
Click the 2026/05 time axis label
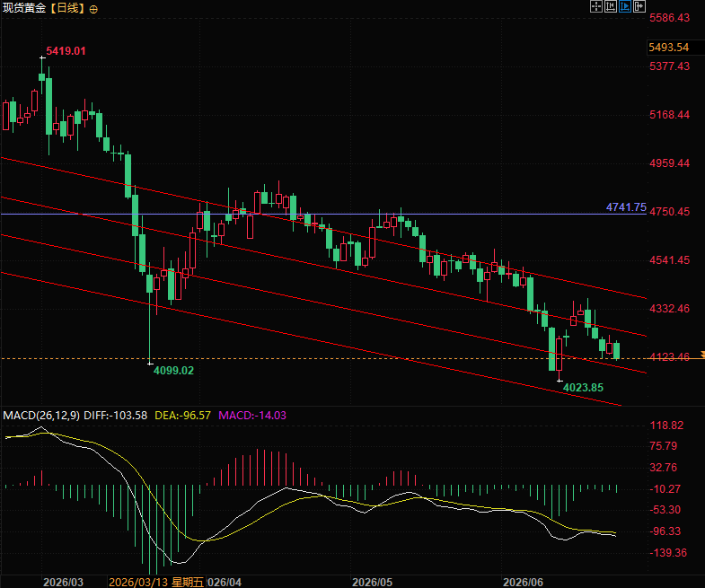point(373,582)
